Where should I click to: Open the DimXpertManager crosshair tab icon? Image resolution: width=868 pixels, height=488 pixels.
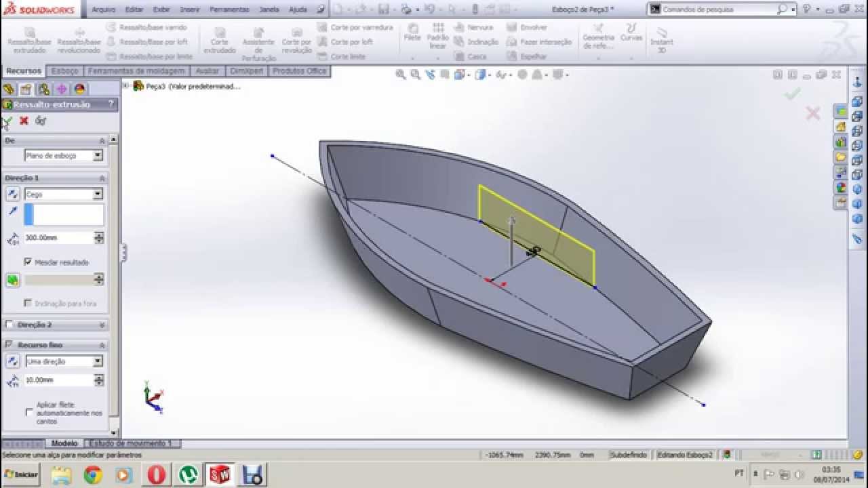point(62,89)
